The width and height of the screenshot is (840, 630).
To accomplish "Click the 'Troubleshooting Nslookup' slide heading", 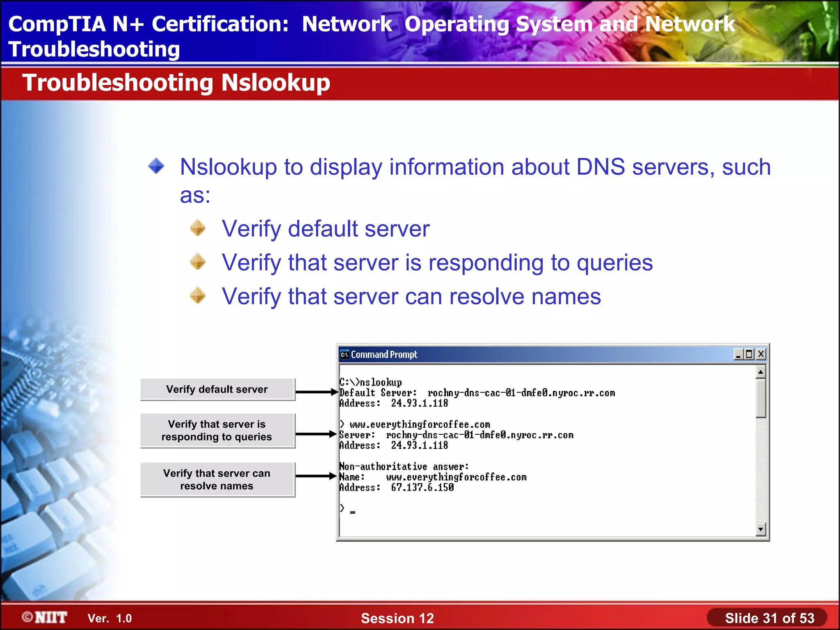I will (176, 82).
